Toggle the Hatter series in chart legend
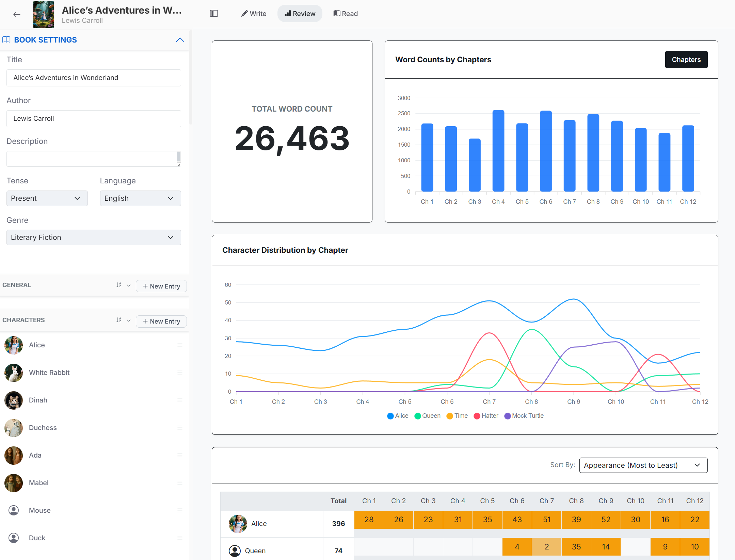Screen dimensions: 735x560 (486, 416)
